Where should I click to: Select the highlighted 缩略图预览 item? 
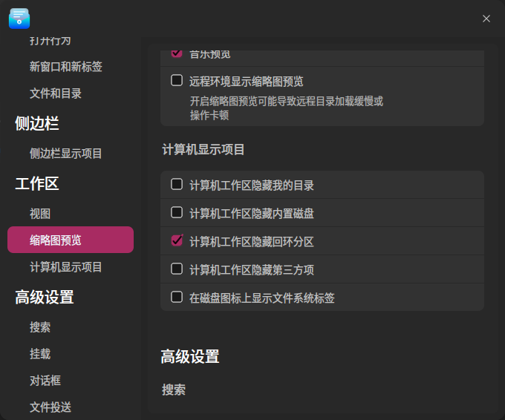(71, 240)
